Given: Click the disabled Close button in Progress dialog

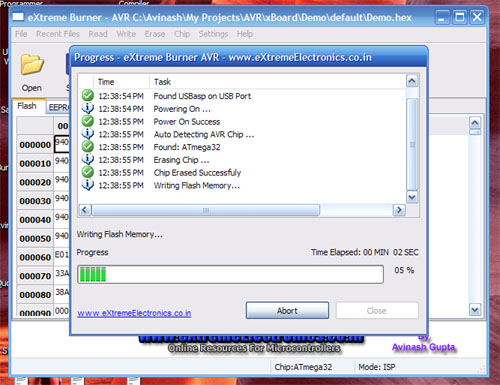Looking at the screenshot, I should tap(377, 311).
